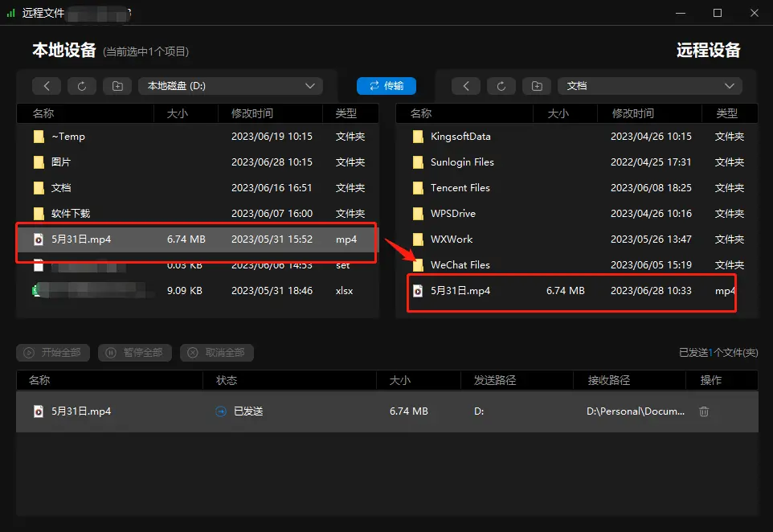
Task: Refresh the local device file list
Action: pyautogui.click(x=82, y=86)
